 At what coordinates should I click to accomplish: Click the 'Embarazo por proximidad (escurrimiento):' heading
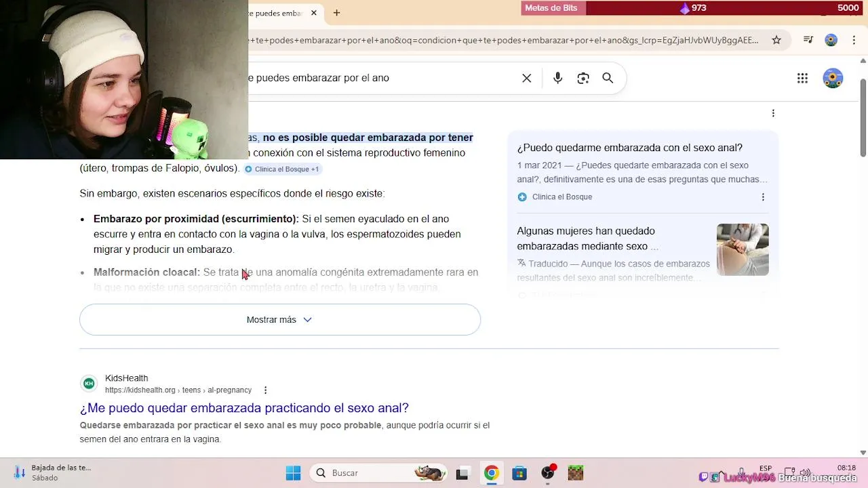tap(196, 219)
